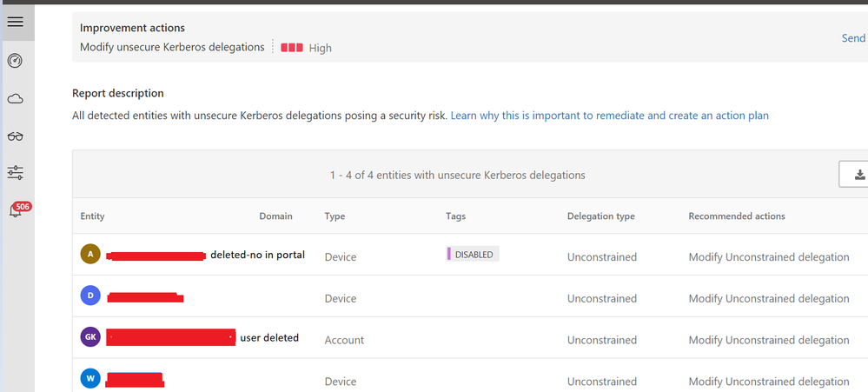The image size is (868, 392).
Task: Sort by the Entity column header
Action: pos(92,216)
